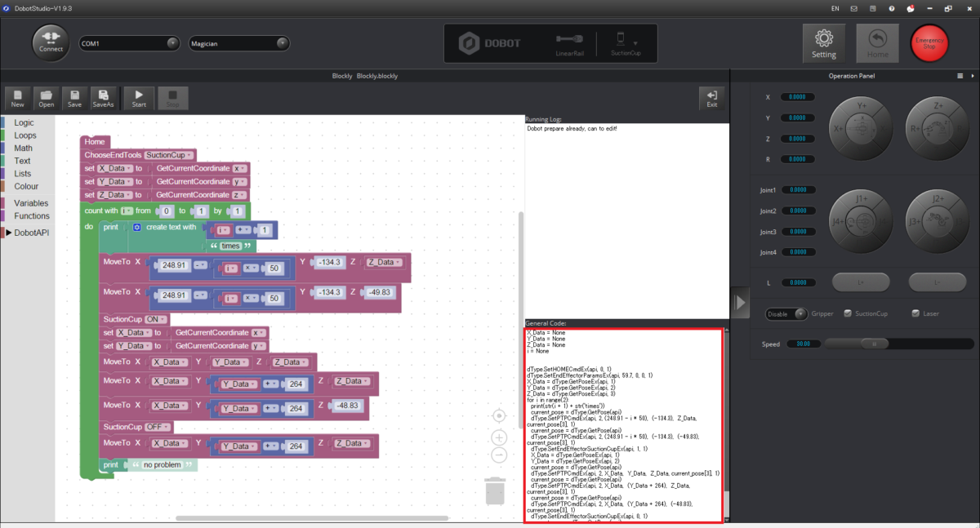
Task: Adjust the Speed slider
Action: (875, 344)
